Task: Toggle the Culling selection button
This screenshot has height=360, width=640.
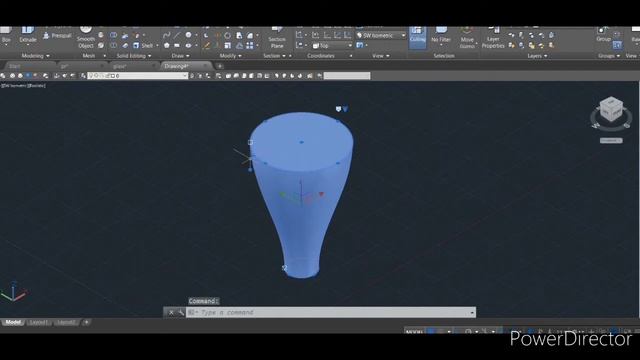Action: click(x=418, y=37)
